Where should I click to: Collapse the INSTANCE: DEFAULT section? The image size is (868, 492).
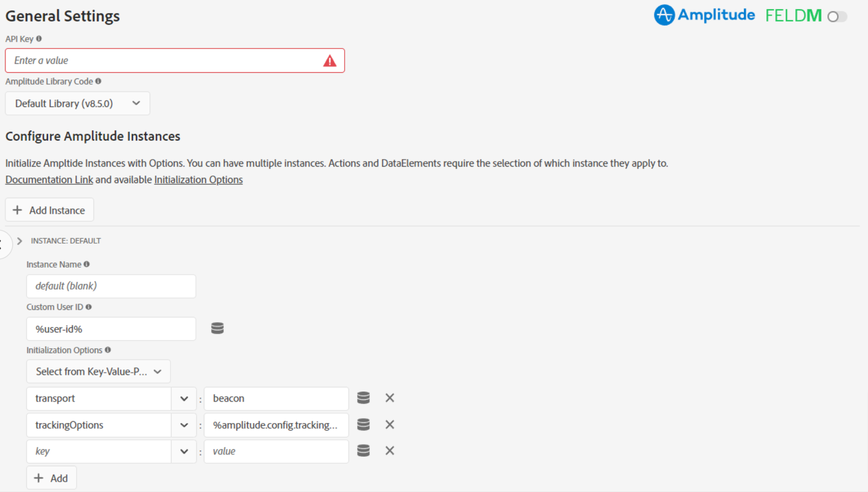19,241
